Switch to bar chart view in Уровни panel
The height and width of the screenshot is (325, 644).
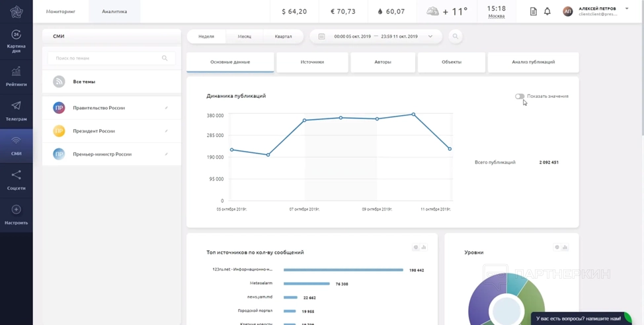point(565,248)
